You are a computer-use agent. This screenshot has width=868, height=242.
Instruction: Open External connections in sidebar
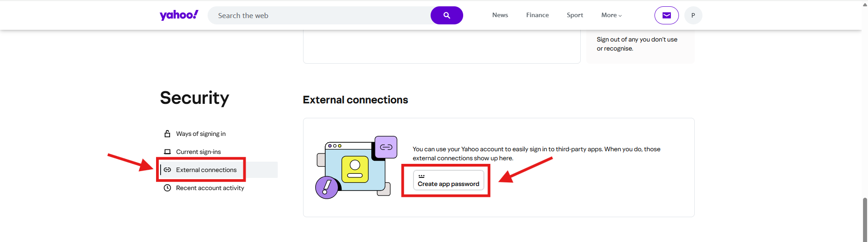[206, 170]
